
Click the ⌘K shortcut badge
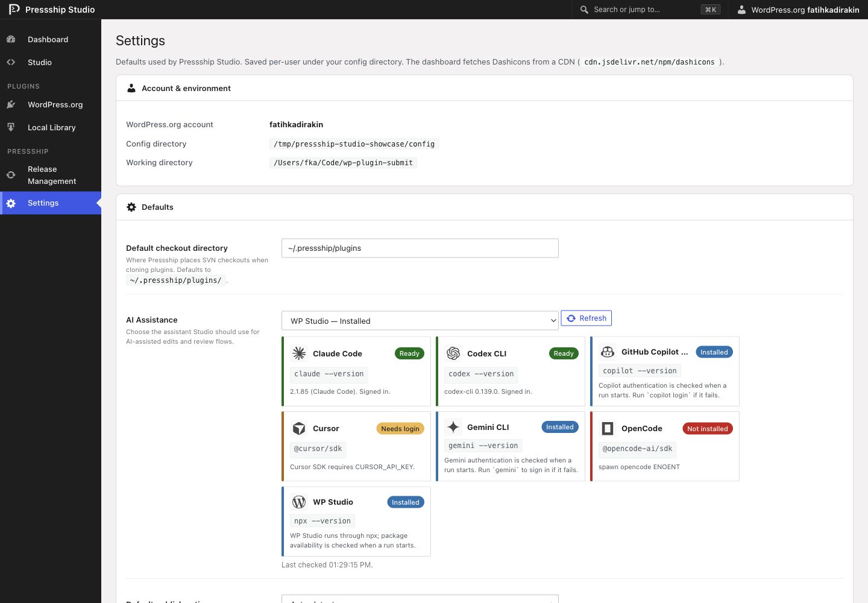pos(711,10)
